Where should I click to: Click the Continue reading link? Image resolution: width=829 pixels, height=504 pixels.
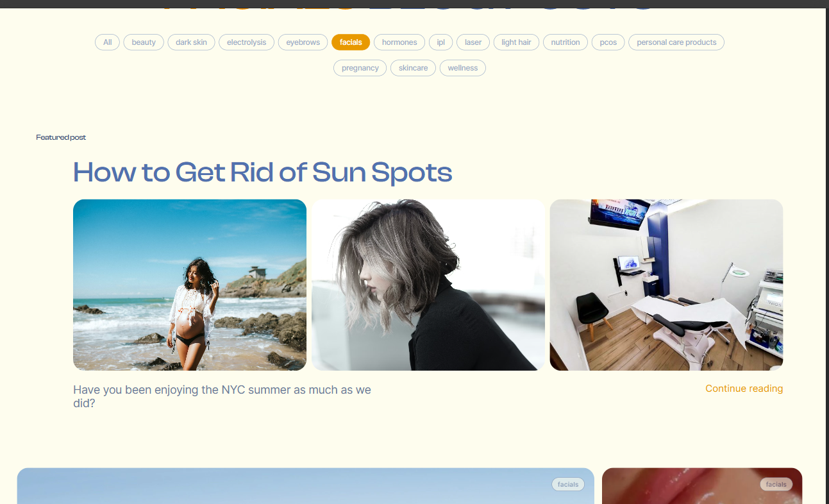pyautogui.click(x=744, y=389)
